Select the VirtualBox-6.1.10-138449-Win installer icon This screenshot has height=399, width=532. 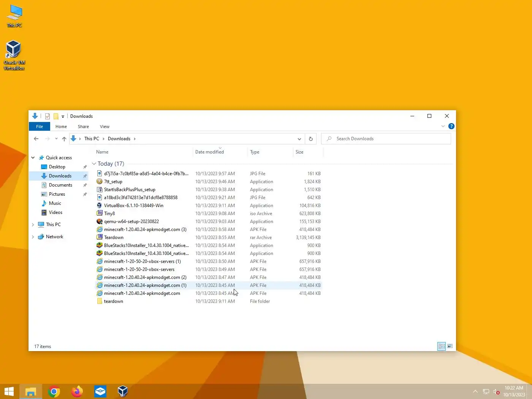pyautogui.click(x=100, y=206)
